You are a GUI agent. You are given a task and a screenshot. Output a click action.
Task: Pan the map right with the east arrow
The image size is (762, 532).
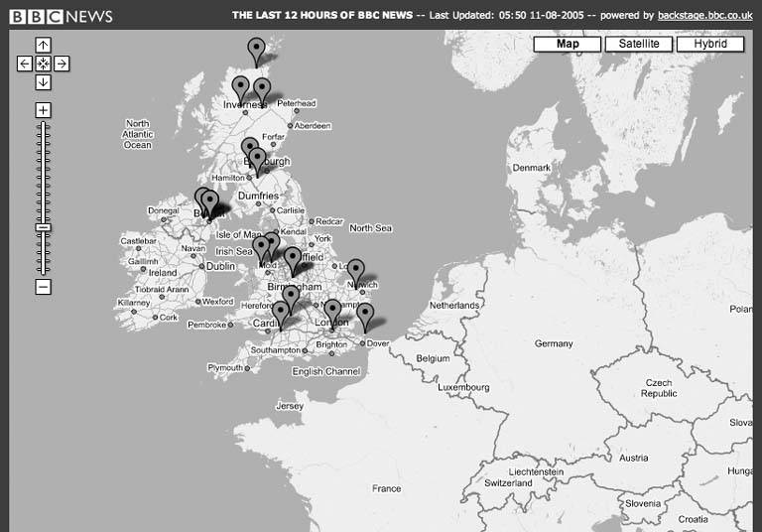(62, 64)
